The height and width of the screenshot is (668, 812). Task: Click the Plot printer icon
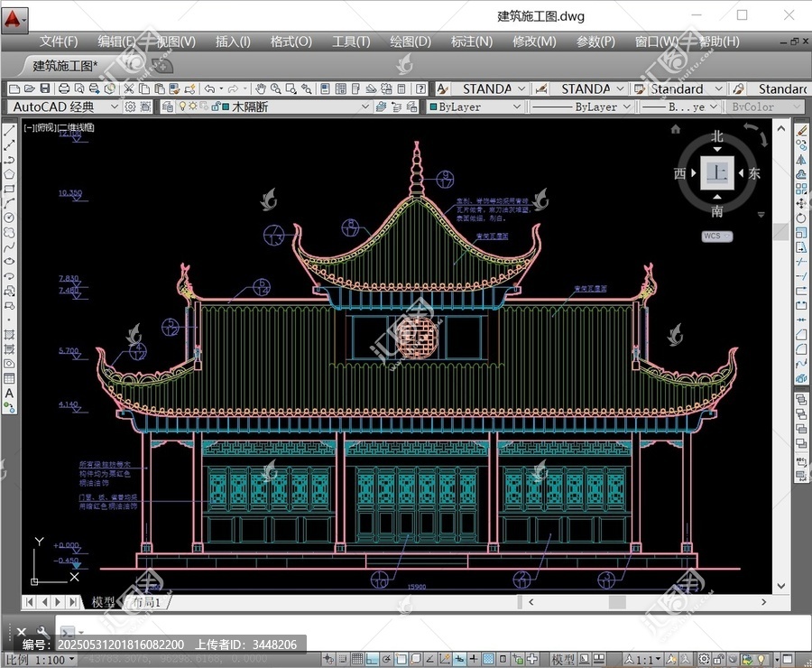coord(64,88)
